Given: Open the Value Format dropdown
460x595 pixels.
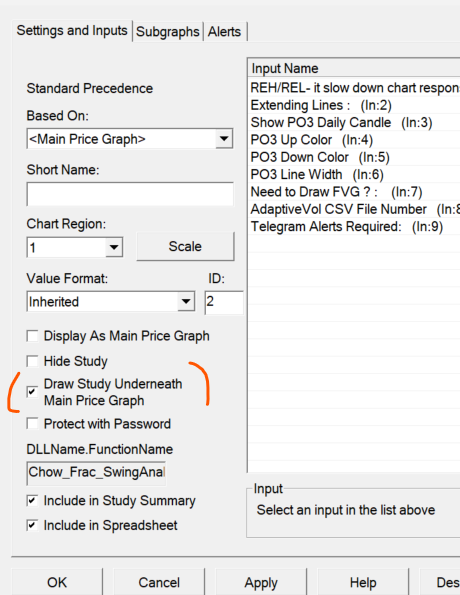Looking at the screenshot, I should pyautogui.click(x=186, y=302).
